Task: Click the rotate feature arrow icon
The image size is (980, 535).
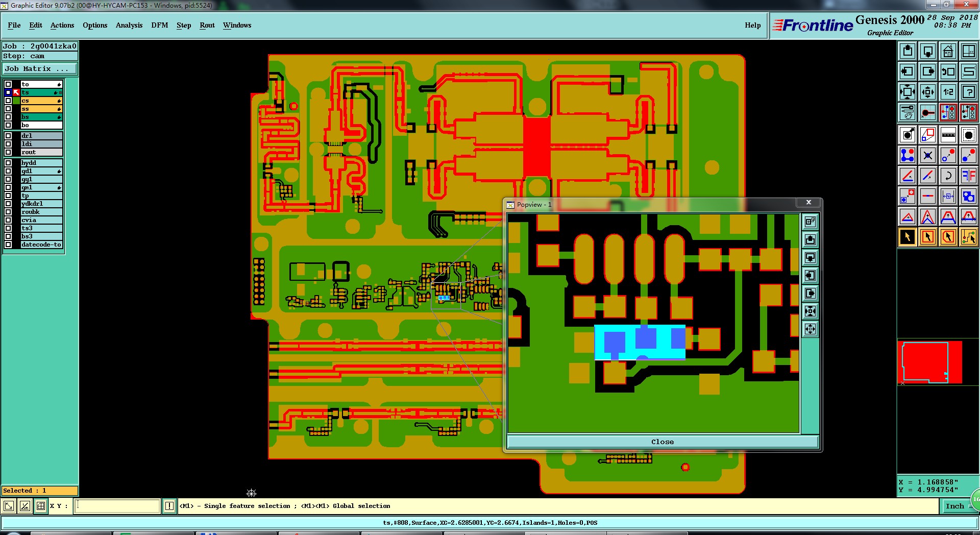Action: pyautogui.click(x=948, y=176)
